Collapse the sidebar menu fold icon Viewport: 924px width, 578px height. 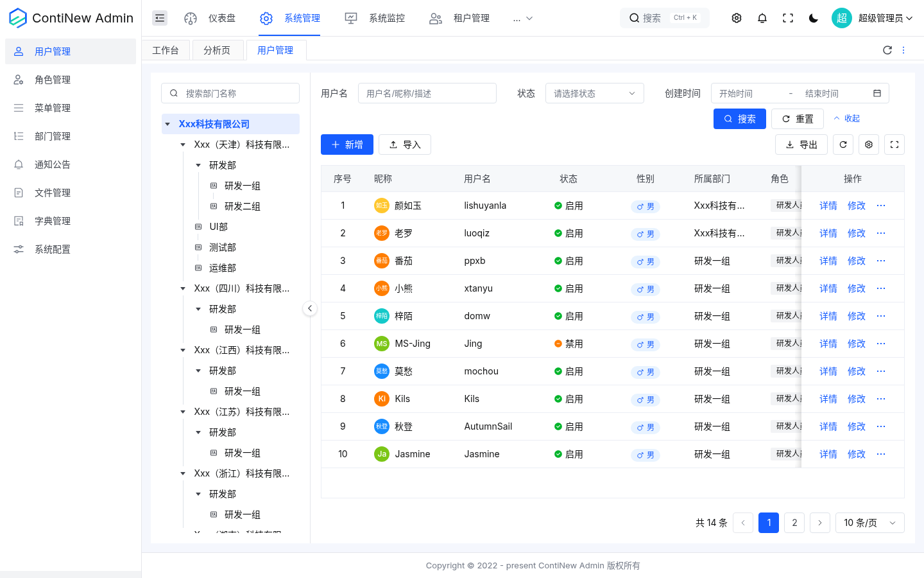pos(160,18)
